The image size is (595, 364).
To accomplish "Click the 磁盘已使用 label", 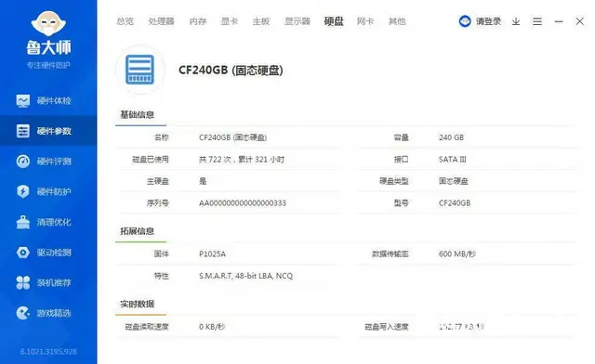I will pyautogui.click(x=151, y=160).
